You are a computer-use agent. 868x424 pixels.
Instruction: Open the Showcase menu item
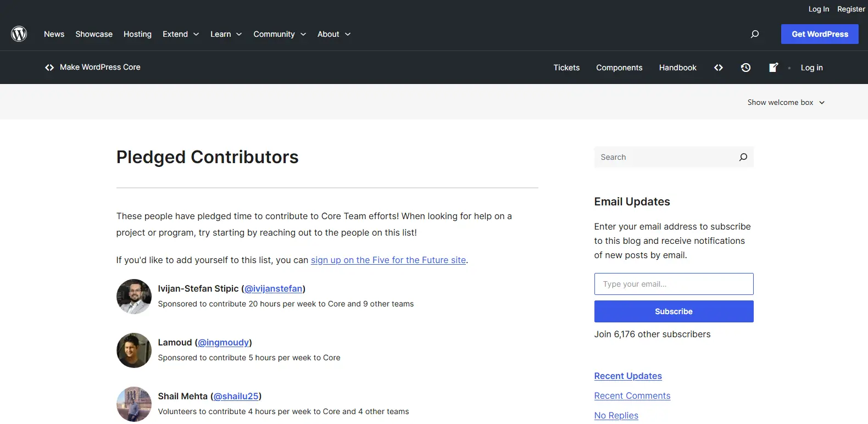click(x=94, y=34)
